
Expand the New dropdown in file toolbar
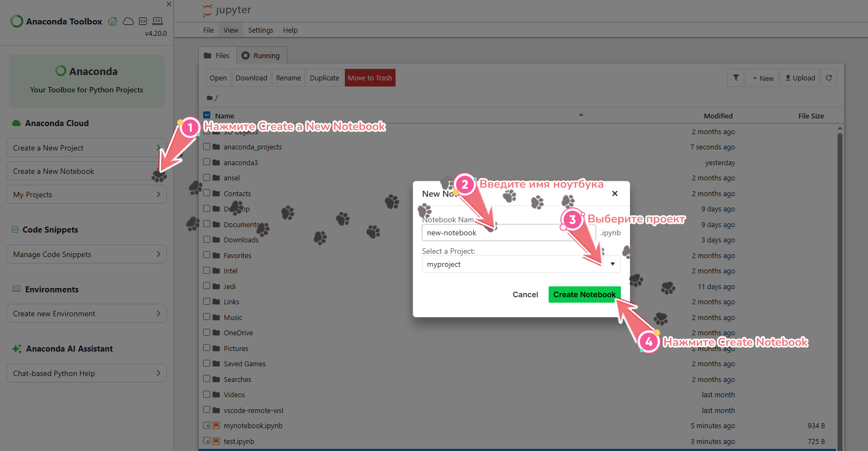pyautogui.click(x=762, y=78)
